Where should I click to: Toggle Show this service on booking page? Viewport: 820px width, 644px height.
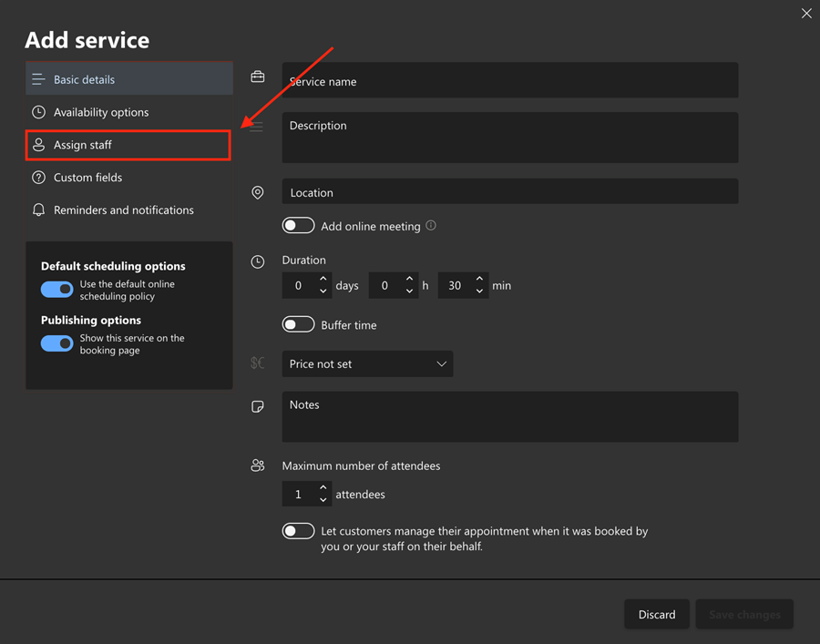[x=57, y=343]
